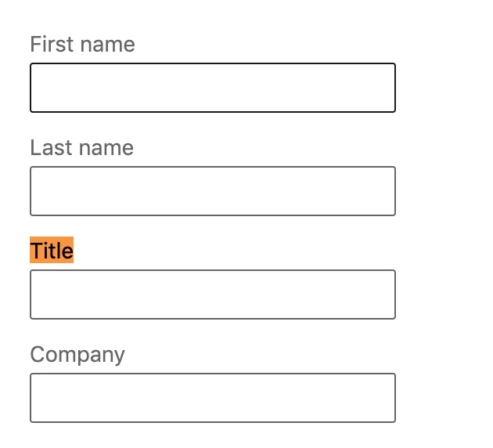
Task: Click the bottom-most text input on the form
Action: [212, 398]
